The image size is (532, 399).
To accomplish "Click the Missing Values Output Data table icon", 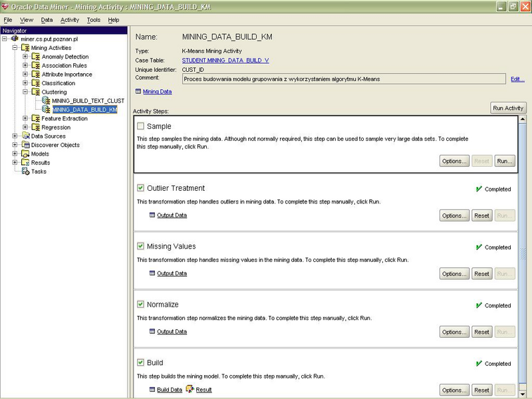I will click(152, 273).
